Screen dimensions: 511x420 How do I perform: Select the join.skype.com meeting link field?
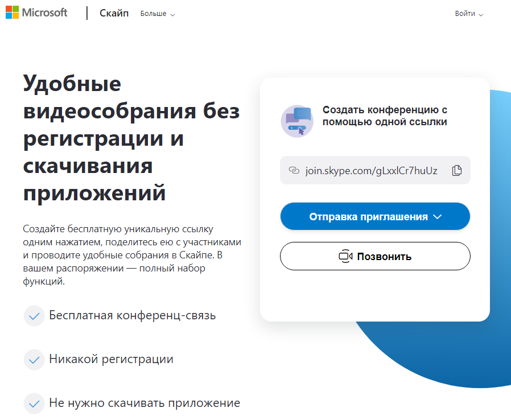click(371, 171)
